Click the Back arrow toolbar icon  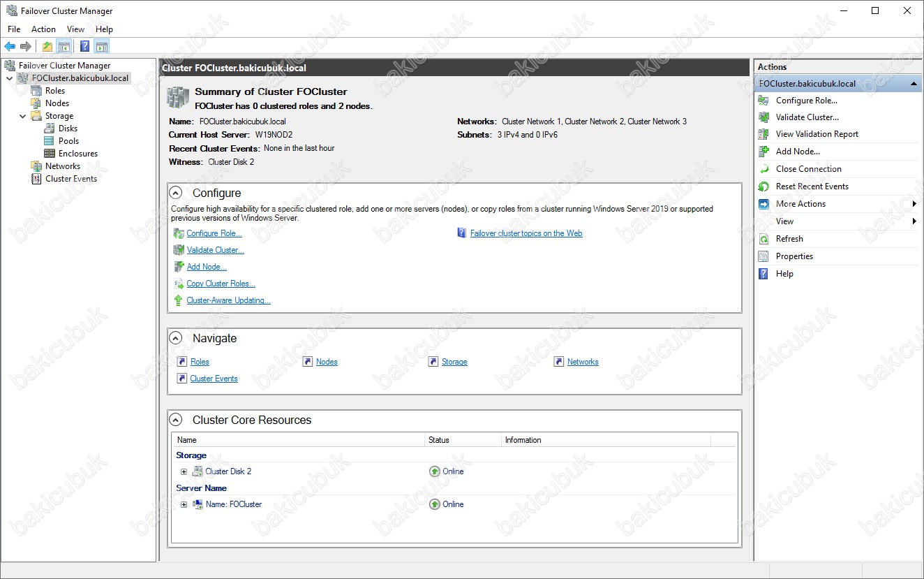click(10, 47)
